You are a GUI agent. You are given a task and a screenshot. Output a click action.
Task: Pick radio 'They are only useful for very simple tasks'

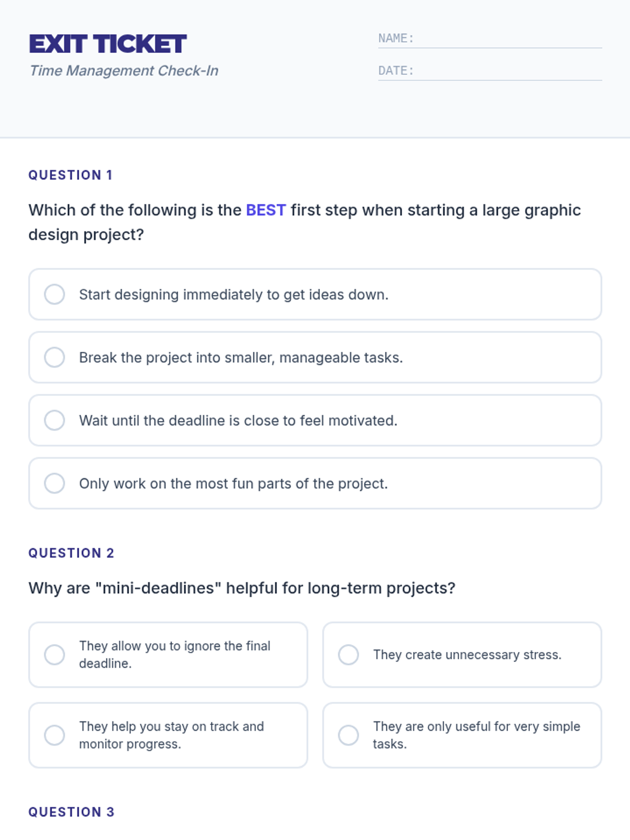349,735
